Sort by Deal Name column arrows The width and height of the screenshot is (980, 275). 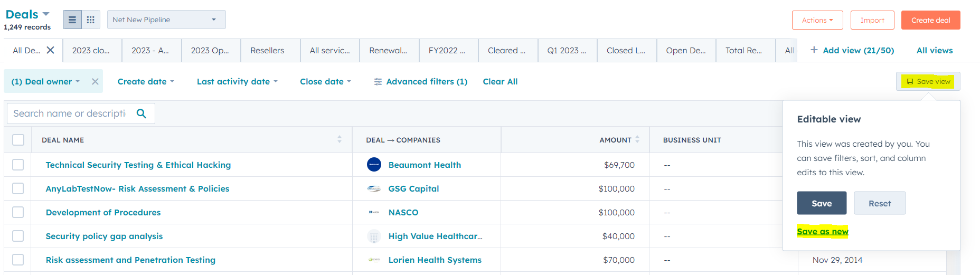339,140
